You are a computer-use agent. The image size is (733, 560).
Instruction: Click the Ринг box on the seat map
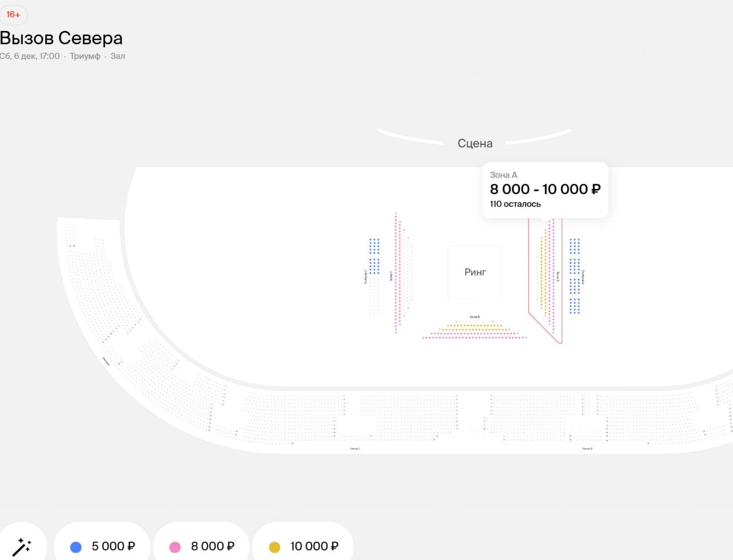[475, 273]
